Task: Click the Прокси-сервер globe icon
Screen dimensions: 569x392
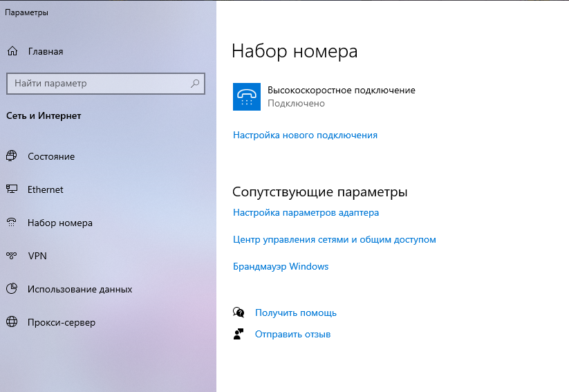Action: coord(12,321)
